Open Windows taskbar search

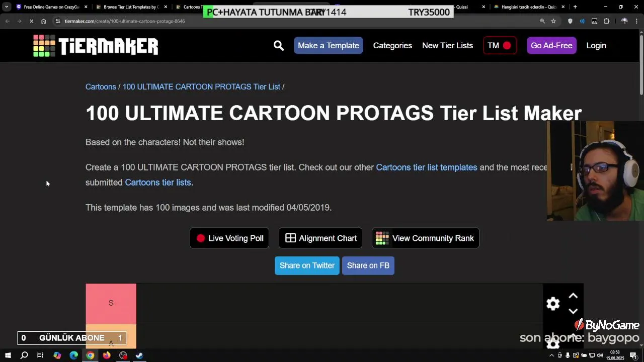pos(24,355)
